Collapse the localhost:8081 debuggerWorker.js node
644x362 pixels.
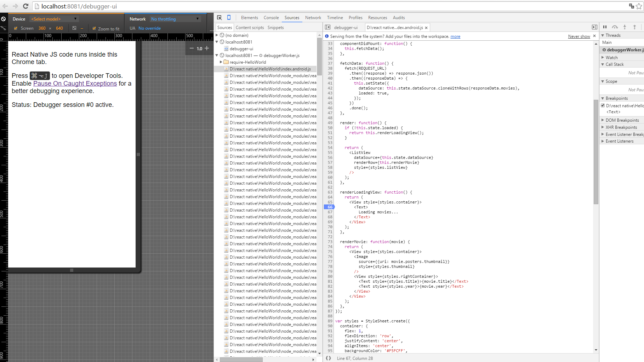pyautogui.click(x=217, y=55)
